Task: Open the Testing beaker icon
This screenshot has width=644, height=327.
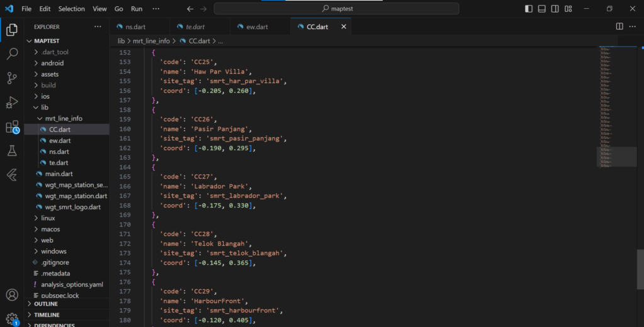Action: click(x=12, y=151)
